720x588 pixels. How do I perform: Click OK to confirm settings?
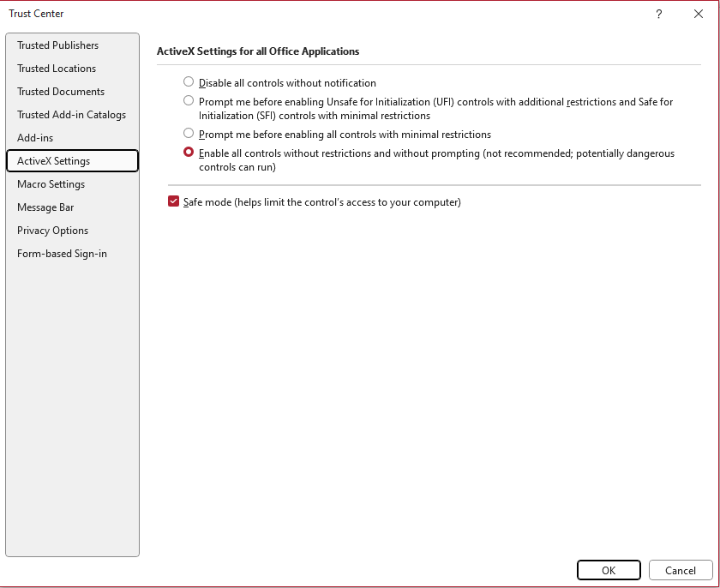(x=609, y=570)
